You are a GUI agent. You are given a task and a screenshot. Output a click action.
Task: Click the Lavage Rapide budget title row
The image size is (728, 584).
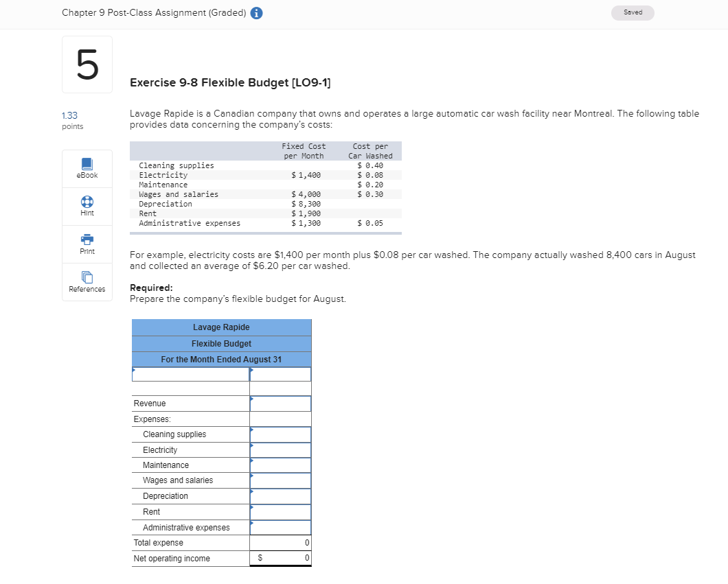pos(221,327)
